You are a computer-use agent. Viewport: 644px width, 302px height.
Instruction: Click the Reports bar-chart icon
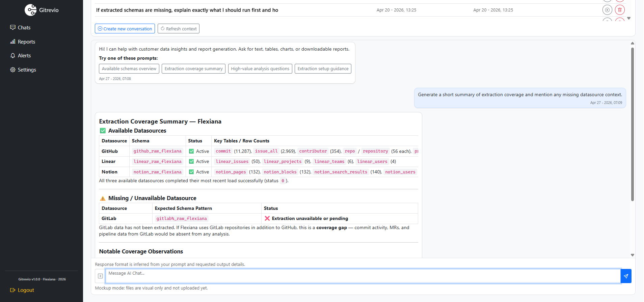13,42
